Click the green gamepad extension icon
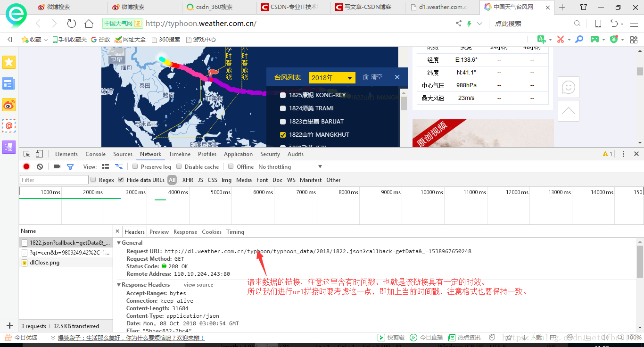The height and width of the screenshot is (347, 644). [x=595, y=40]
